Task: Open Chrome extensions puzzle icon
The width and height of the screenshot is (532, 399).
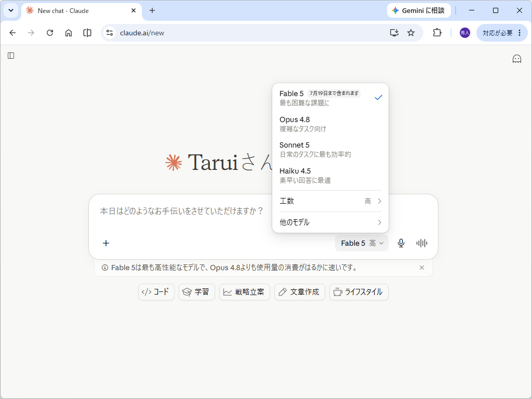Action: (437, 33)
